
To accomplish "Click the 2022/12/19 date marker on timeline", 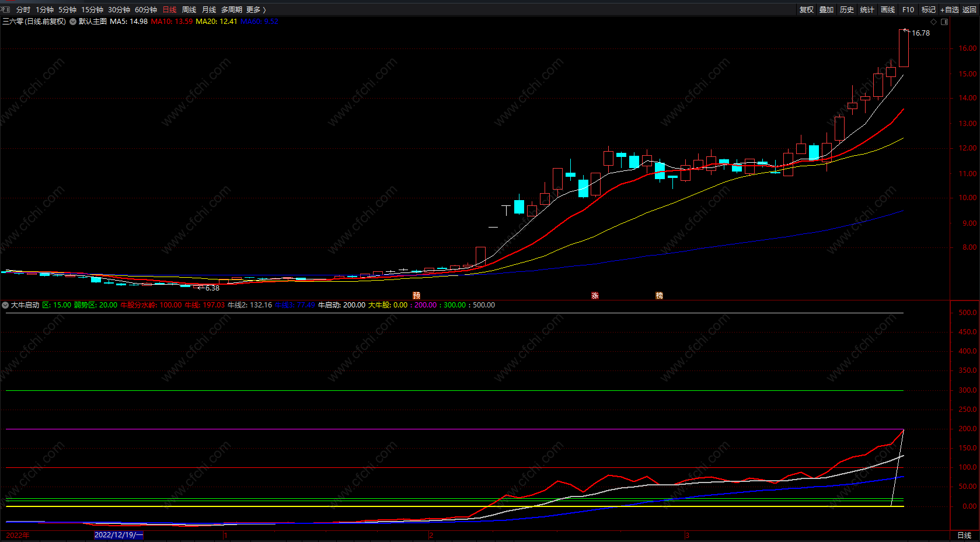I will coord(118,535).
